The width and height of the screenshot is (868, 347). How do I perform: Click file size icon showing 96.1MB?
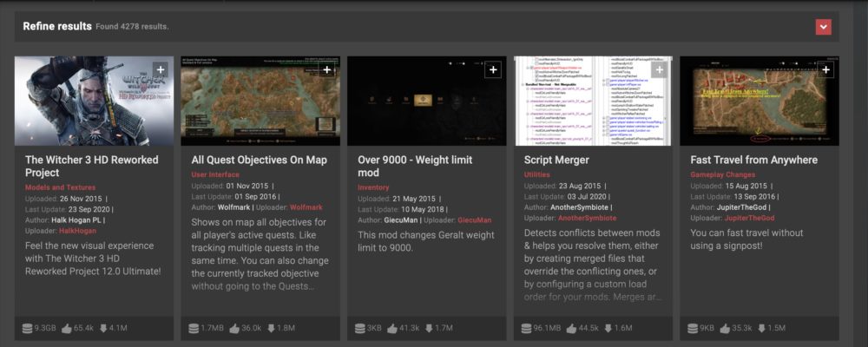[527, 329]
